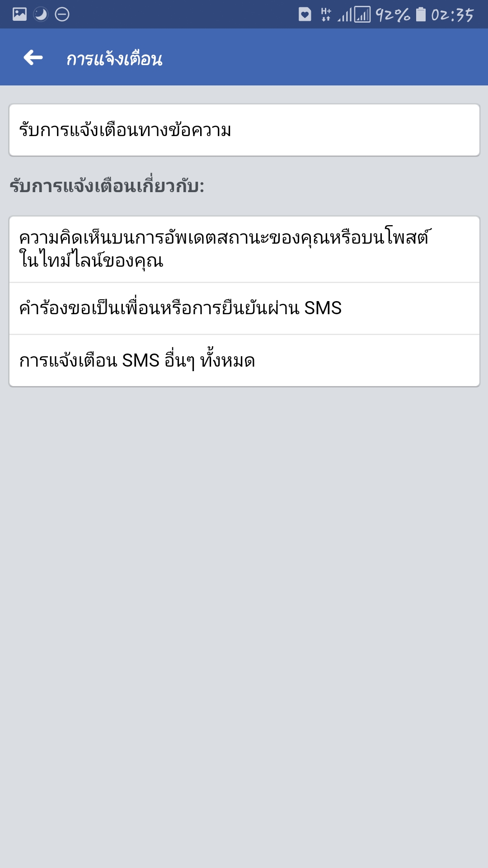
Task: Open รับการแจ้งเตือนทางข้อความ setting
Action: (x=244, y=130)
